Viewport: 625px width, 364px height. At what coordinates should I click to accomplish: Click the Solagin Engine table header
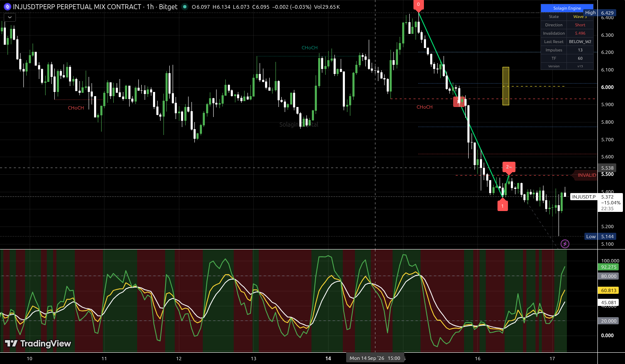pos(567,8)
